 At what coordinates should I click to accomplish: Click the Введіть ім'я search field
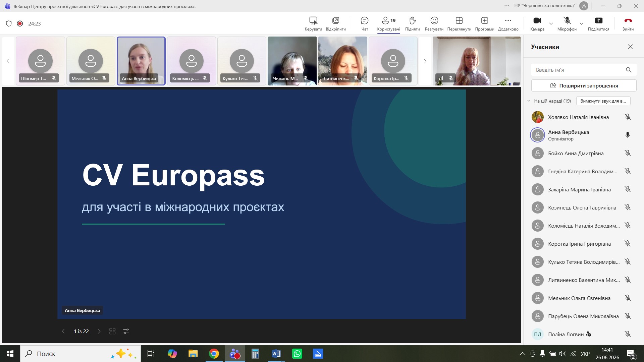[584, 70]
